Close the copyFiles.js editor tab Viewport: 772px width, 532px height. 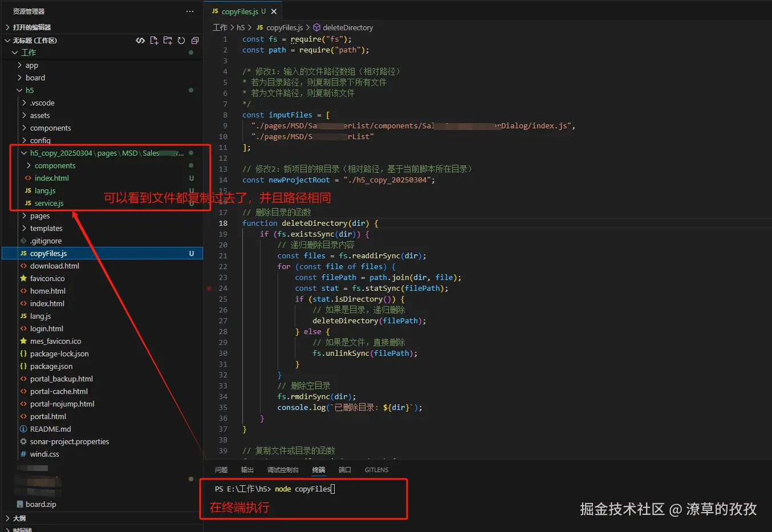(x=274, y=11)
